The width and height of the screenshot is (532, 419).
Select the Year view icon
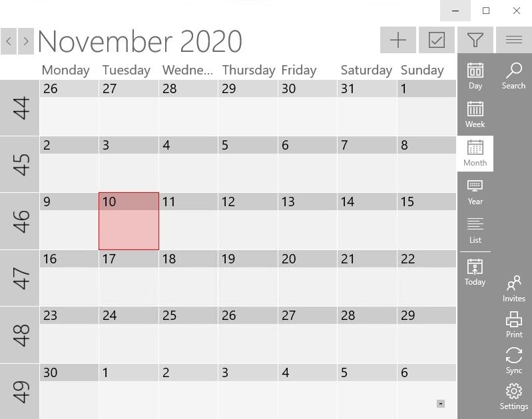[x=475, y=191]
